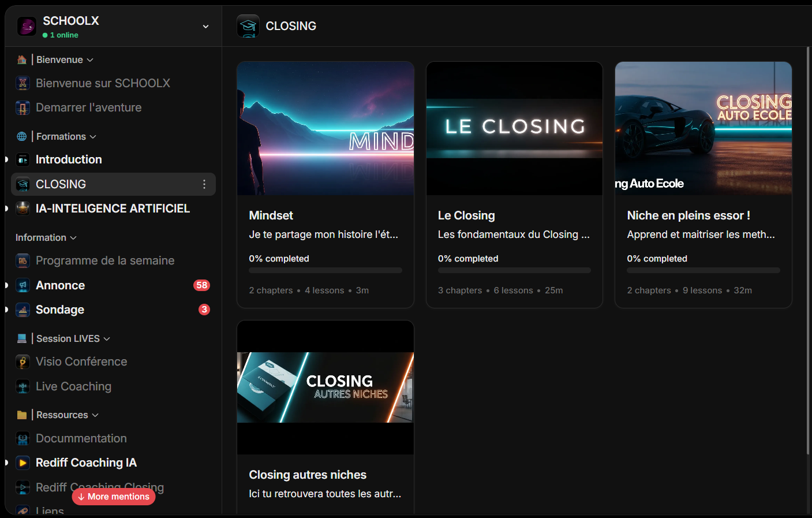Click the Introduction channel icon
Image resolution: width=812 pixels, height=518 pixels.
point(23,160)
